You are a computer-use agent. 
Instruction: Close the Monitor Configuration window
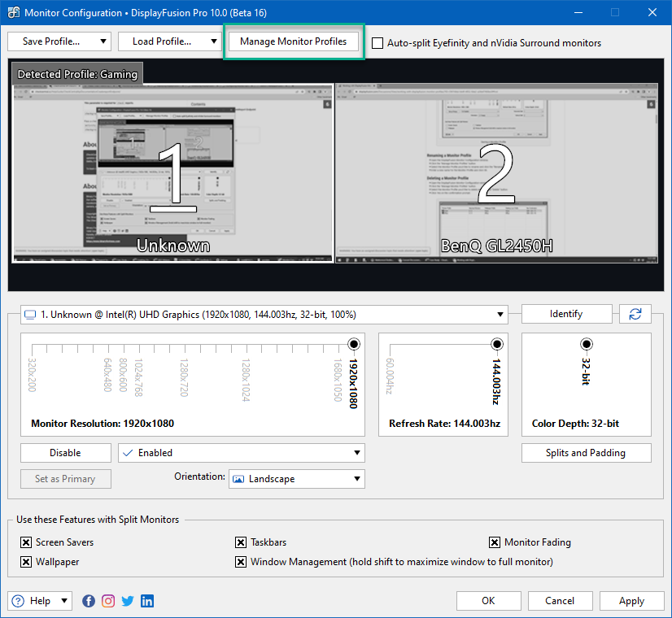[652, 12]
